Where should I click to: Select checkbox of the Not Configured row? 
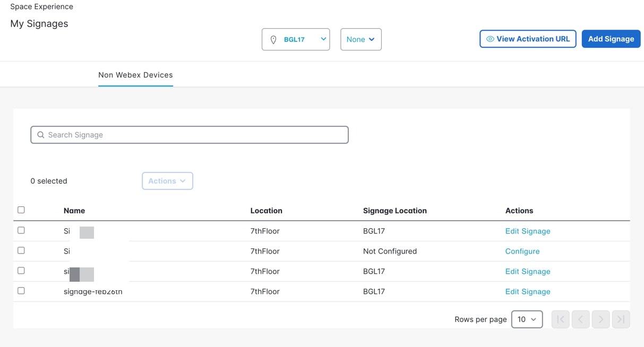point(21,250)
